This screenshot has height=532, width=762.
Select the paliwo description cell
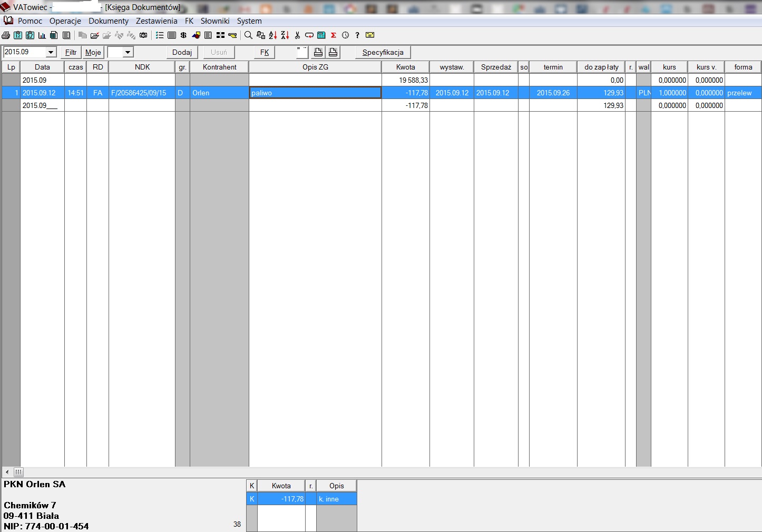[x=315, y=93]
